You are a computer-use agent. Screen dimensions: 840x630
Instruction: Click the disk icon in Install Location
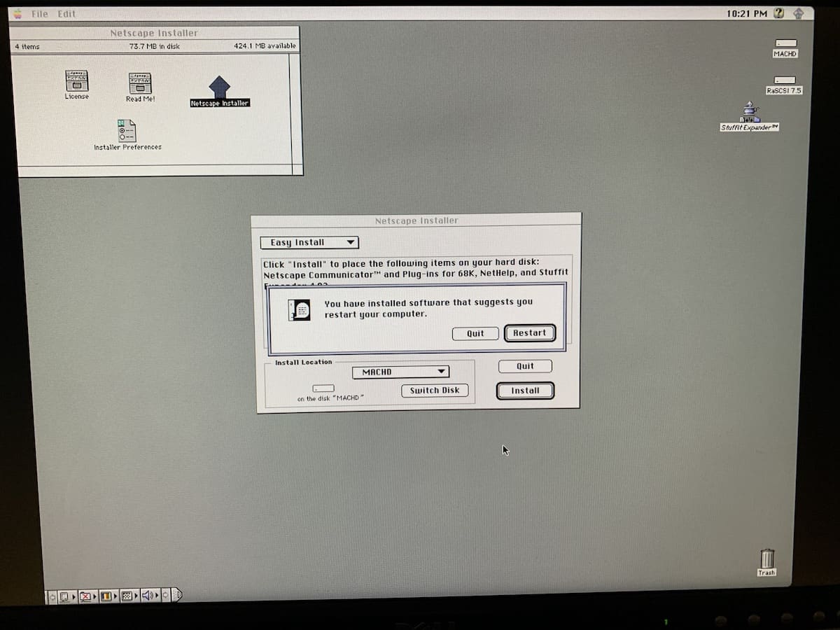(323, 388)
